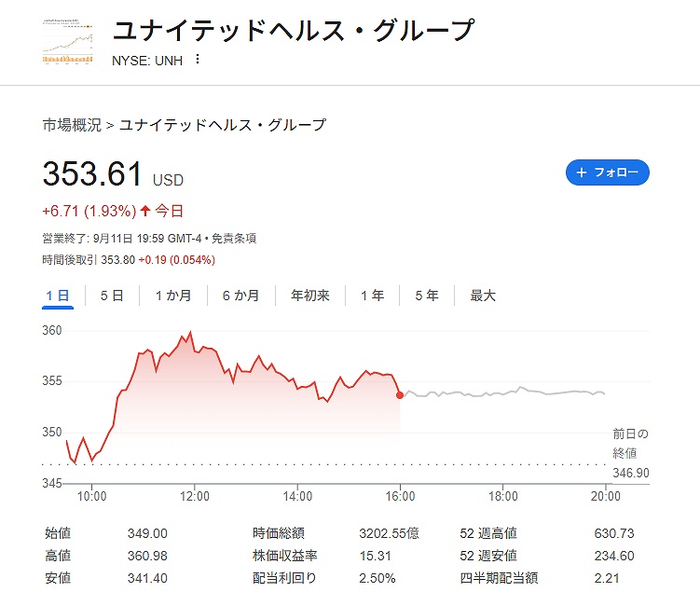This screenshot has height=592, width=700.
Task: Select the 1日 time range tab
Action: coord(58,296)
